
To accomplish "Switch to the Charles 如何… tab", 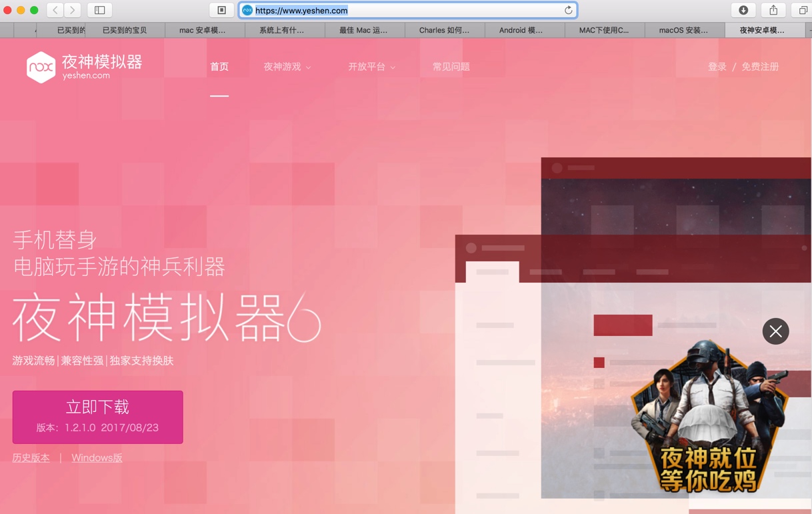I will (x=444, y=30).
